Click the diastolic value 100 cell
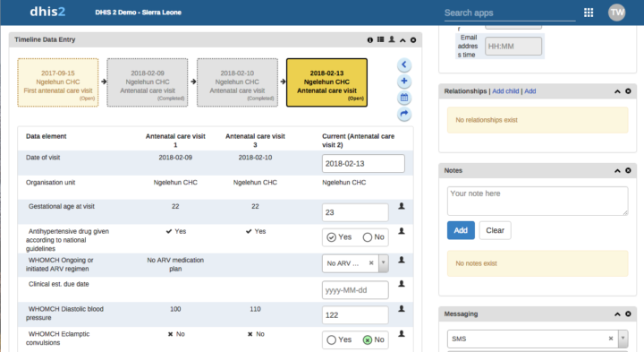This screenshot has width=644, height=352. [175, 309]
